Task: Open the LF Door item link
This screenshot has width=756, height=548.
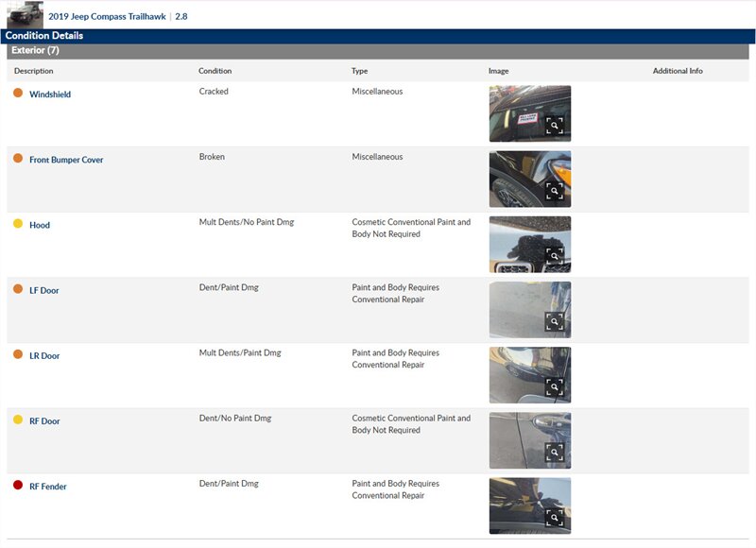Action: (x=43, y=290)
